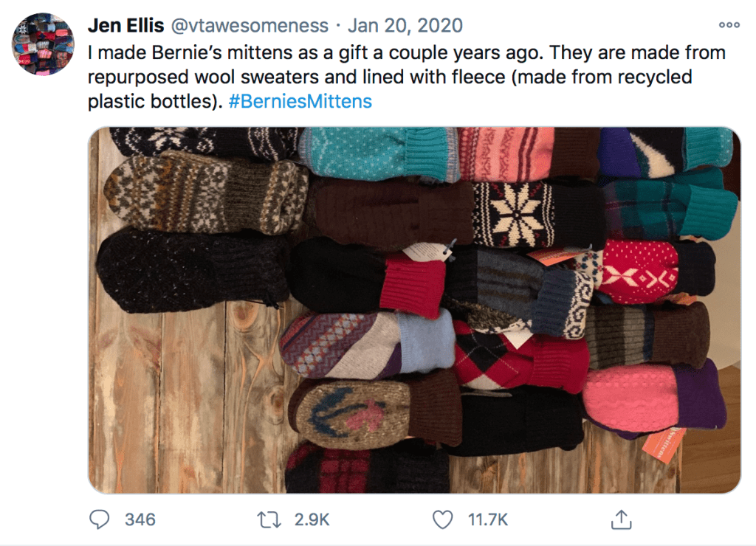The image size is (756, 546).
Task: Open Jen Ellis's profile avatar
Action: point(44,44)
